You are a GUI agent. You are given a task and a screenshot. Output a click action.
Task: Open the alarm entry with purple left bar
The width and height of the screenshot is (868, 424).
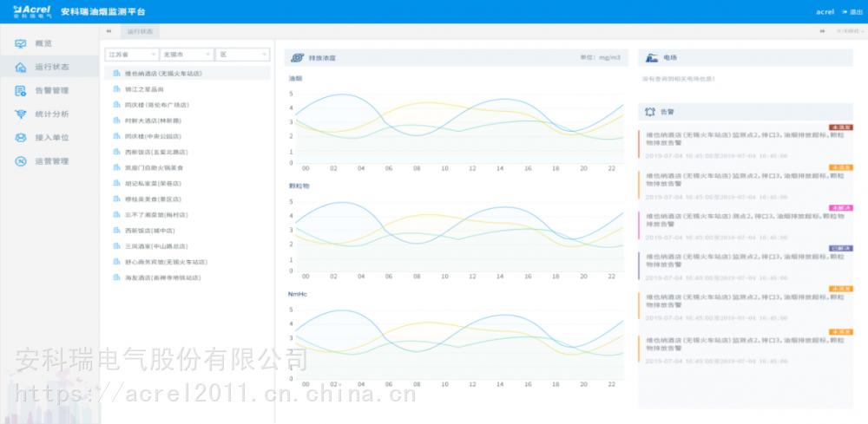coord(746,266)
